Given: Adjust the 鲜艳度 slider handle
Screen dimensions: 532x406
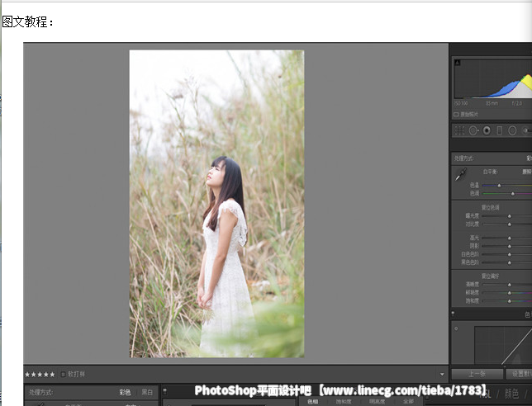Looking at the screenshot, I should 509,293.
